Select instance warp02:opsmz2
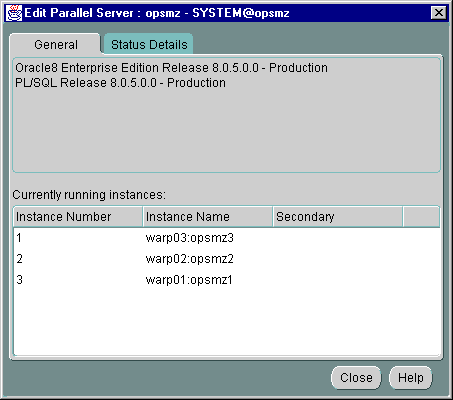 190,259
